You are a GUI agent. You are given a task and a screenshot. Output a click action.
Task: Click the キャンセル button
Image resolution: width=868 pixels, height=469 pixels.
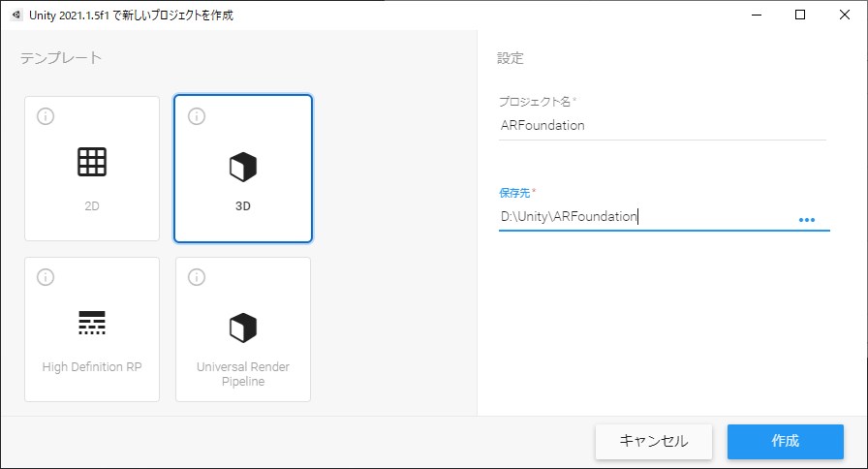click(654, 441)
